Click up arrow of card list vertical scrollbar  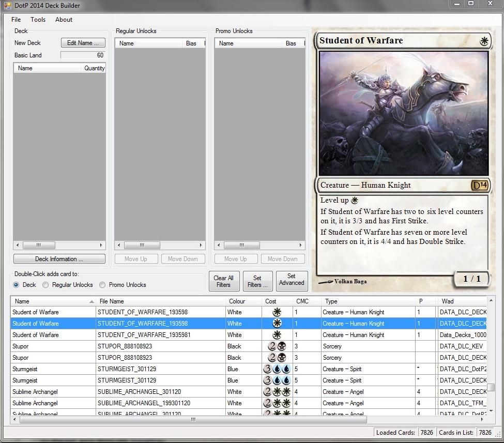(x=491, y=300)
